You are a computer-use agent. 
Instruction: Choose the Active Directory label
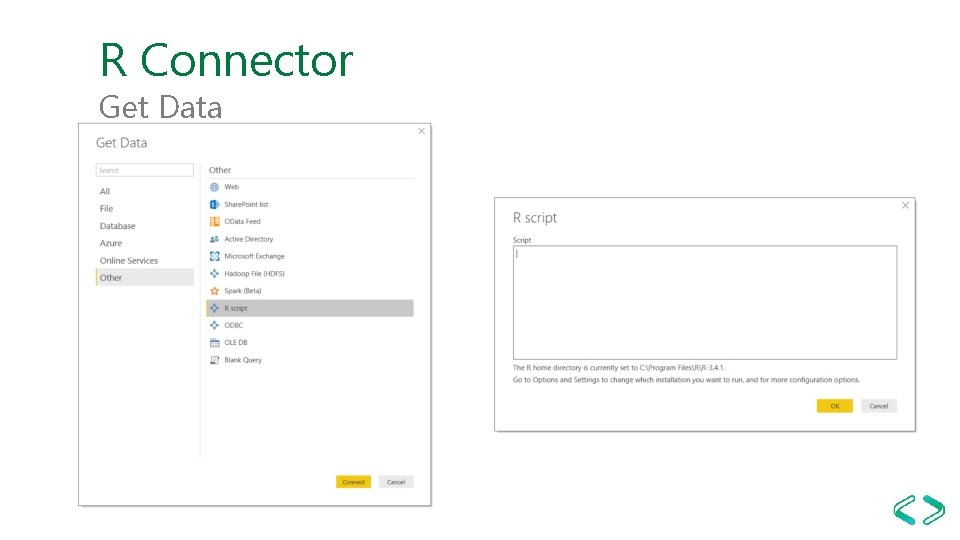tap(249, 239)
